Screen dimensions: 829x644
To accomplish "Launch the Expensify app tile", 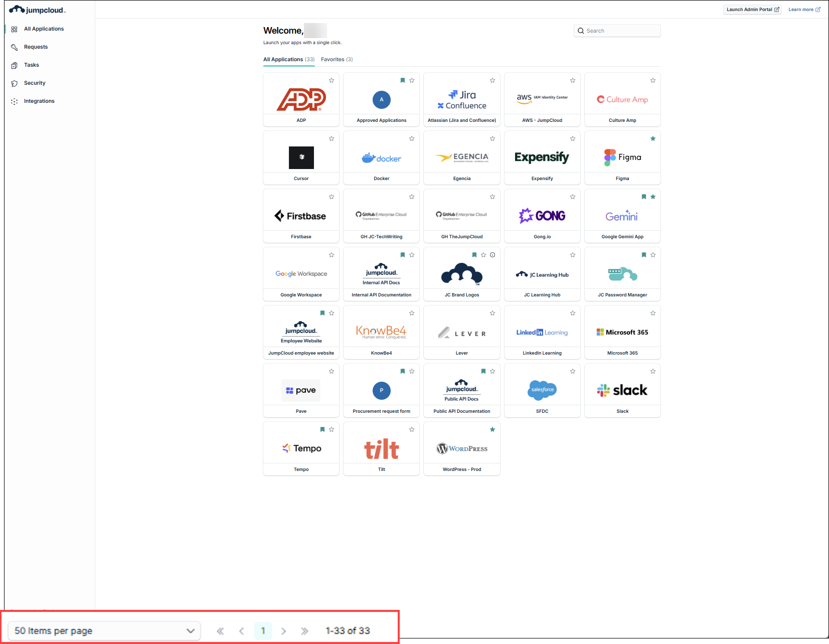I will [542, 157].
